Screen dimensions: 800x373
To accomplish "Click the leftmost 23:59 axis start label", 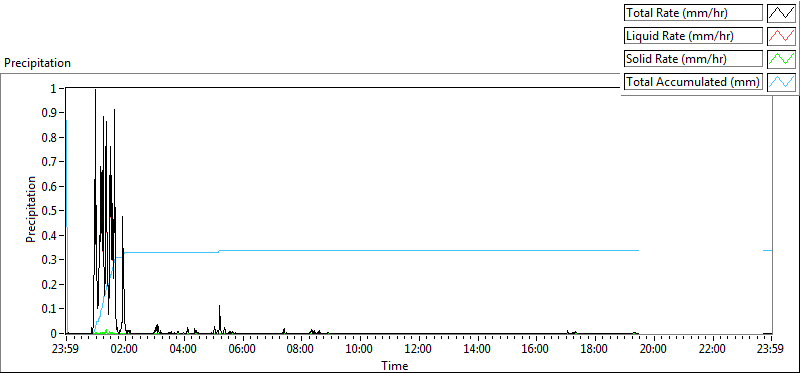I will coord(66,350).
